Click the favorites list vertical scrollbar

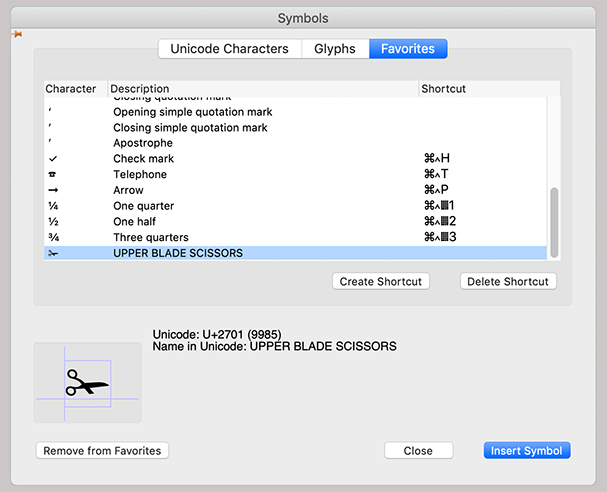(554, 220)
